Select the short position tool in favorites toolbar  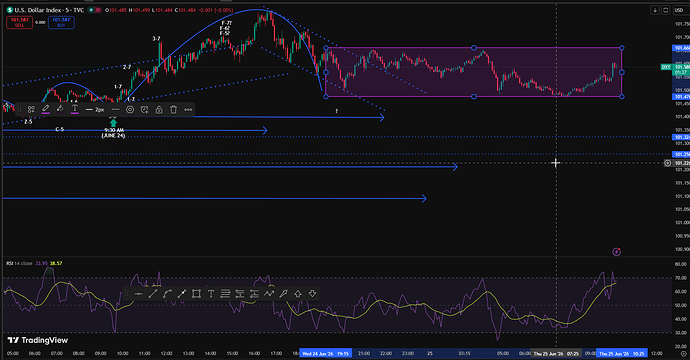(x=254, y=294)
